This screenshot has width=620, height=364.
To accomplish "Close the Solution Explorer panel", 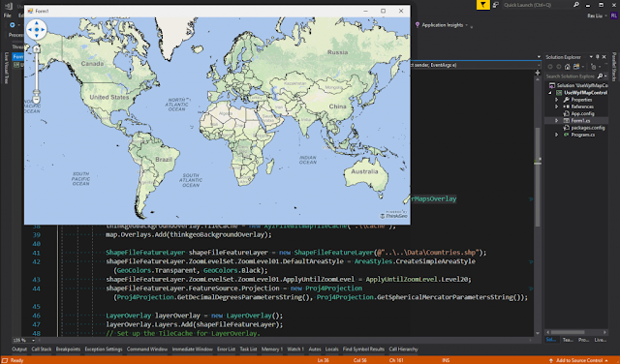I will pyautogui.click(x=604, y=57).
